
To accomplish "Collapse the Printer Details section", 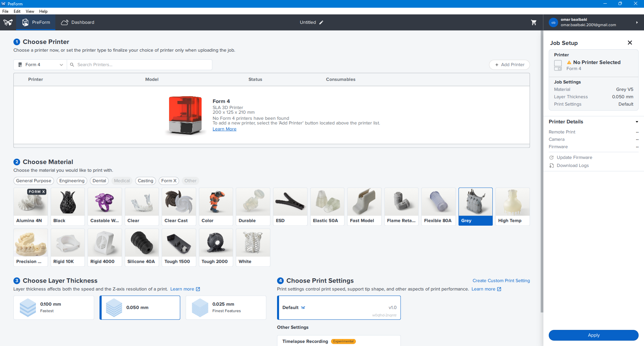I will [x=637, y=122].
